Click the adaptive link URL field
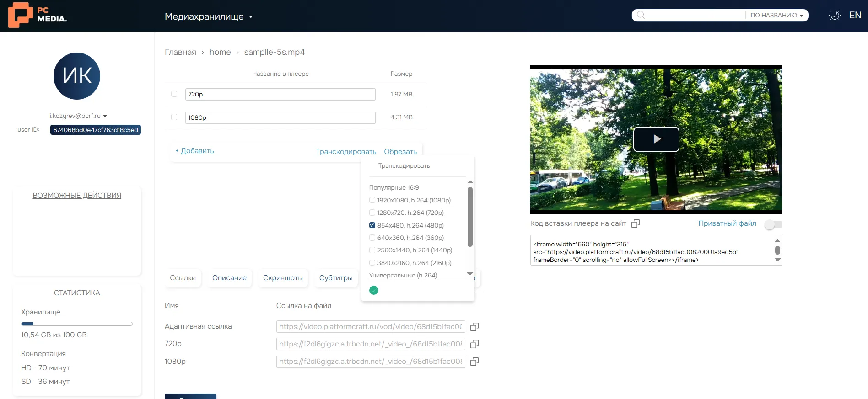 371,327
